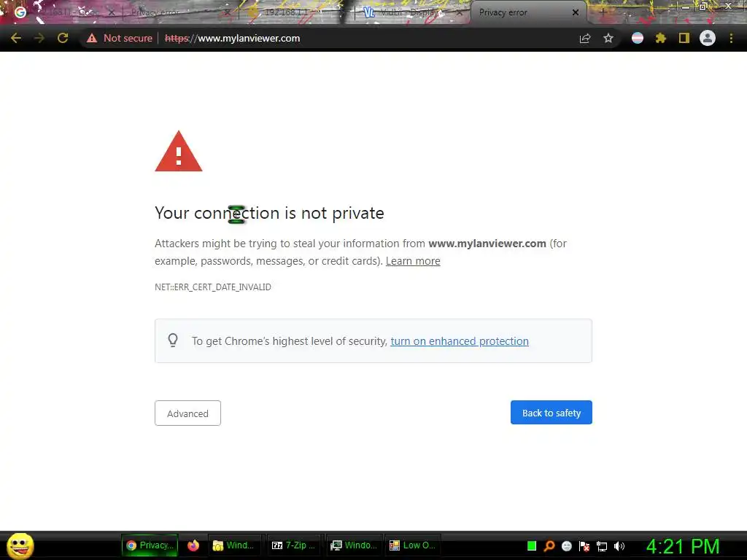
Task: Go forward with the forward arrow
Action: (39, 38)
